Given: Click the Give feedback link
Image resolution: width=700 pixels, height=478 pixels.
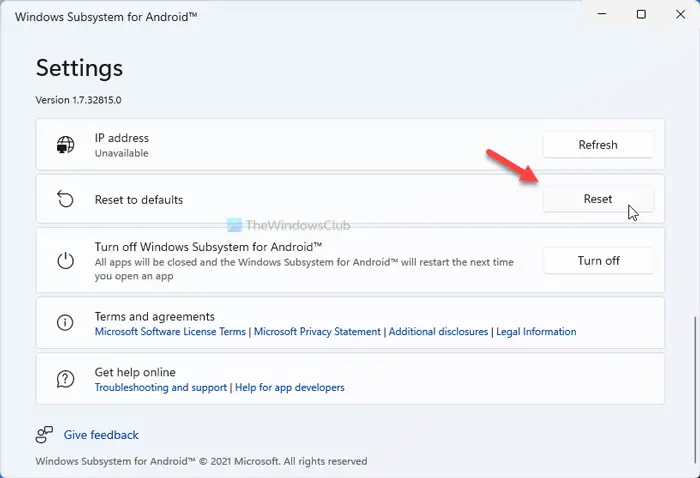Looking at the screenshot, I should [x=101, y=435].
